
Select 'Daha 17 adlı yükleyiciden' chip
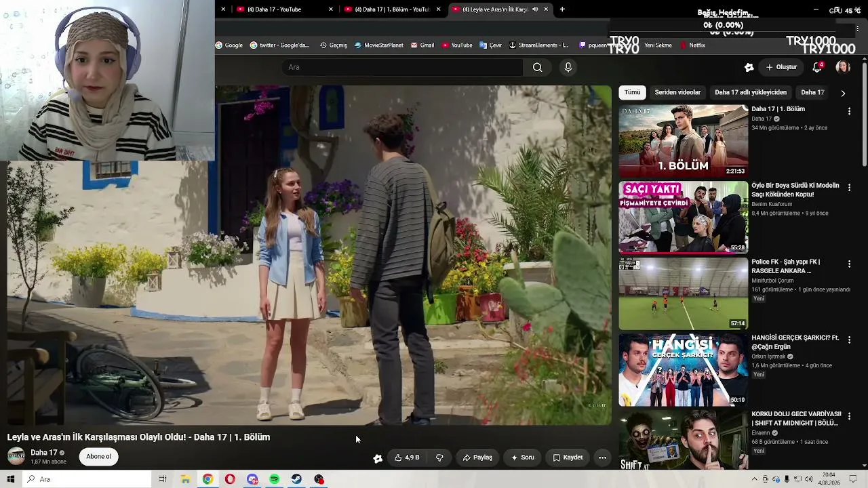tap(751, 92)
